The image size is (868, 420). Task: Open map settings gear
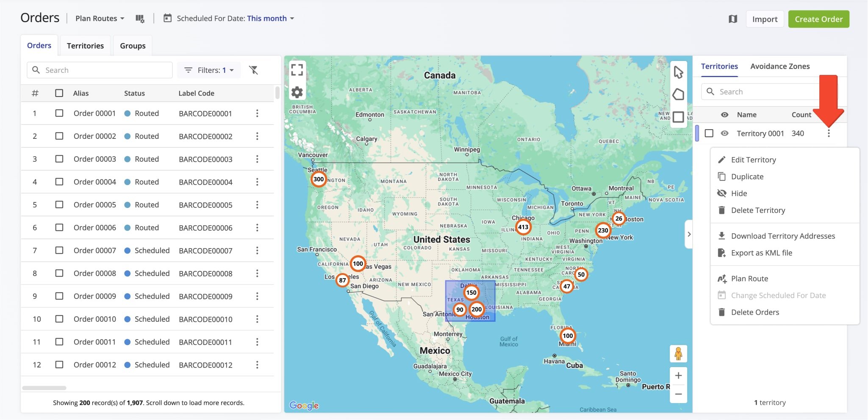click(x=297, y=92)
